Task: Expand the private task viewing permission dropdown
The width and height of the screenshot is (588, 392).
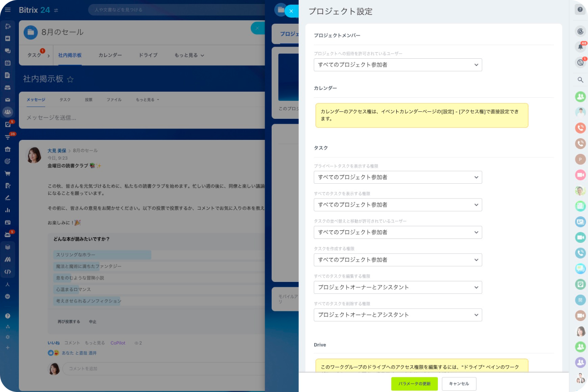Action: (x=398, y=178)
